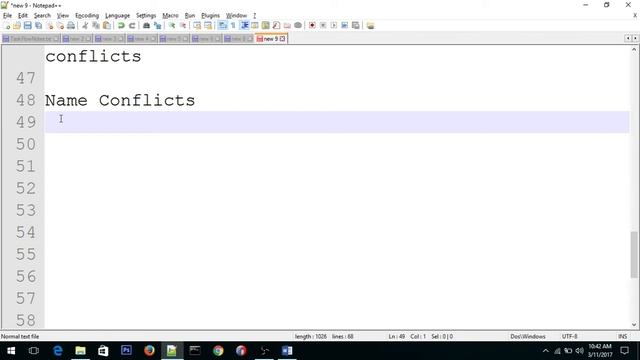Open Find using the binoculars icon
The width and height of the screenshot is (640, 360).
[146, 26]
